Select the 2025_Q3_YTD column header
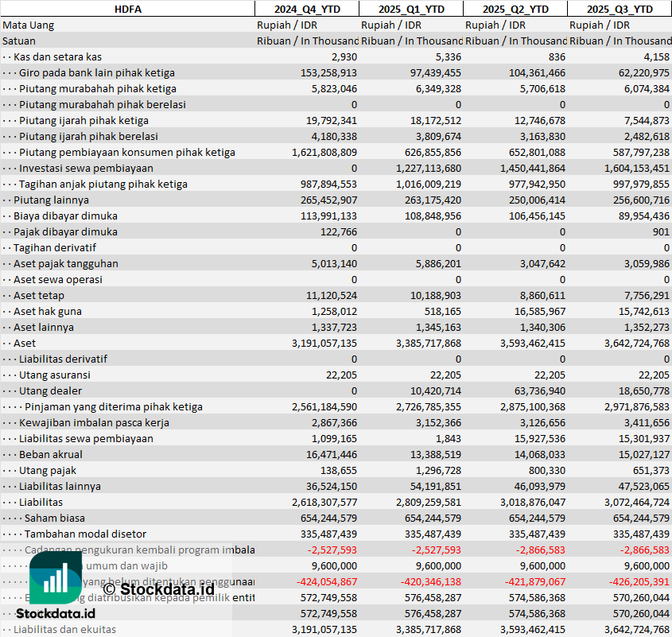Screen dimensions: 672x637 click(x=620, y=9)
